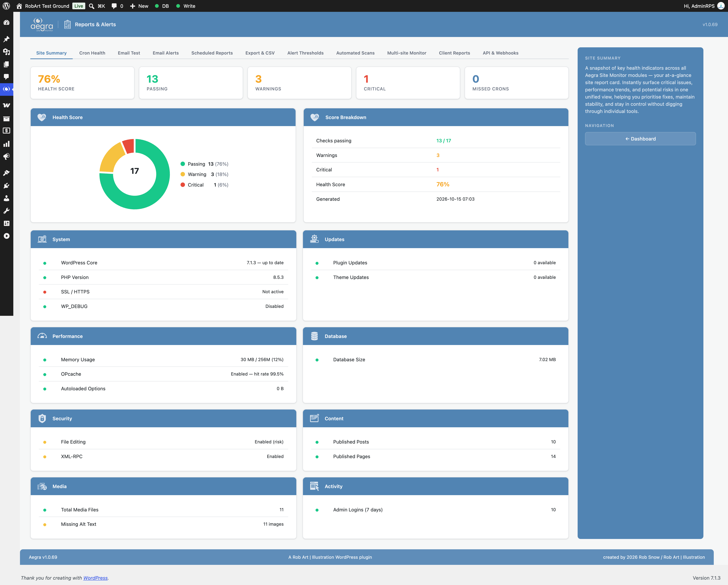Viewport: 728px width, 585px height.
Task: Open the Plugins icon in sidebar
Action: 6,186
